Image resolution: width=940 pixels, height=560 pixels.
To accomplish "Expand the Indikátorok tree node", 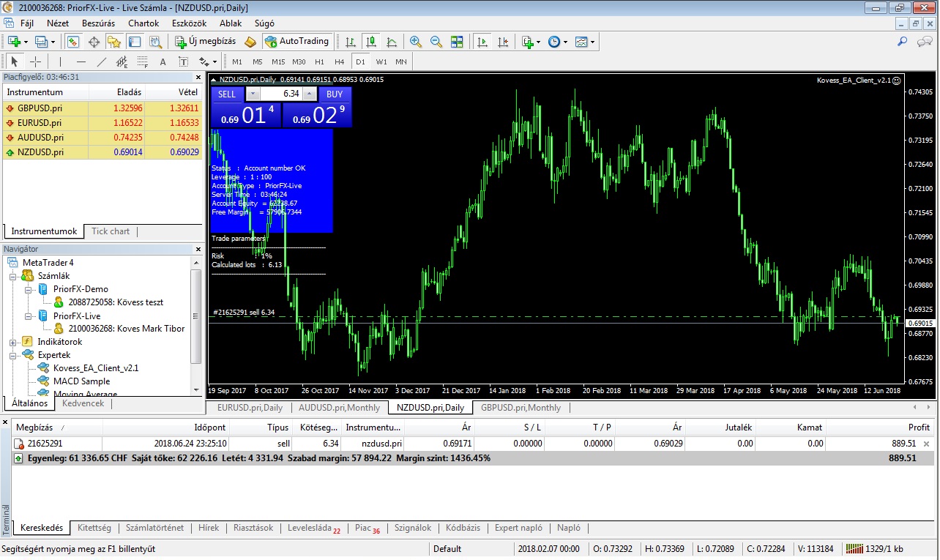I will click(13, 342).
